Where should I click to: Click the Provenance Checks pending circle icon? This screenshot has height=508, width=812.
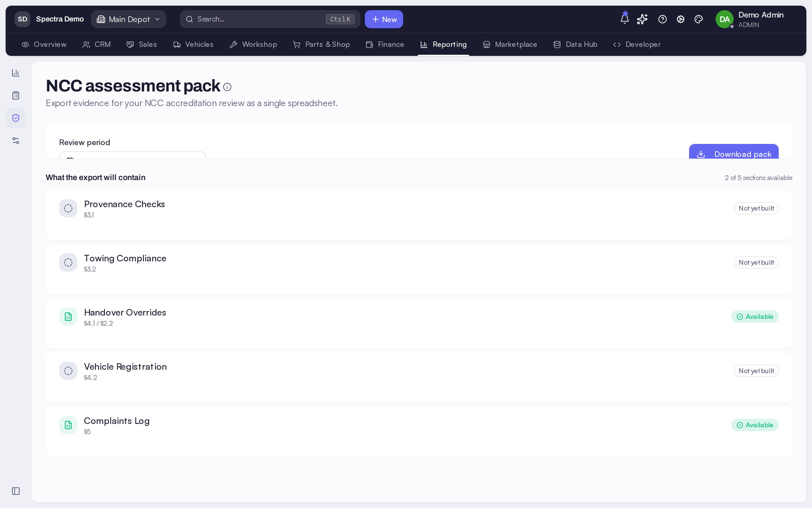pyautogui.click(x=68, y=208)
